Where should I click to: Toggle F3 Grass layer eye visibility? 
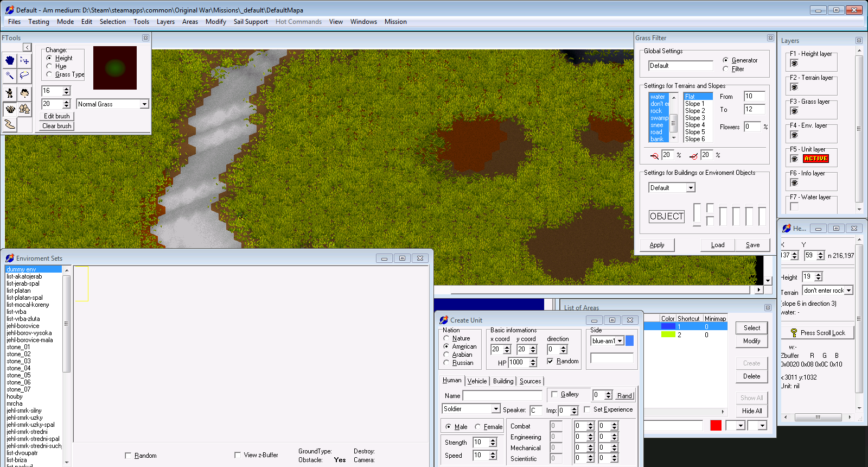point(794,111)
